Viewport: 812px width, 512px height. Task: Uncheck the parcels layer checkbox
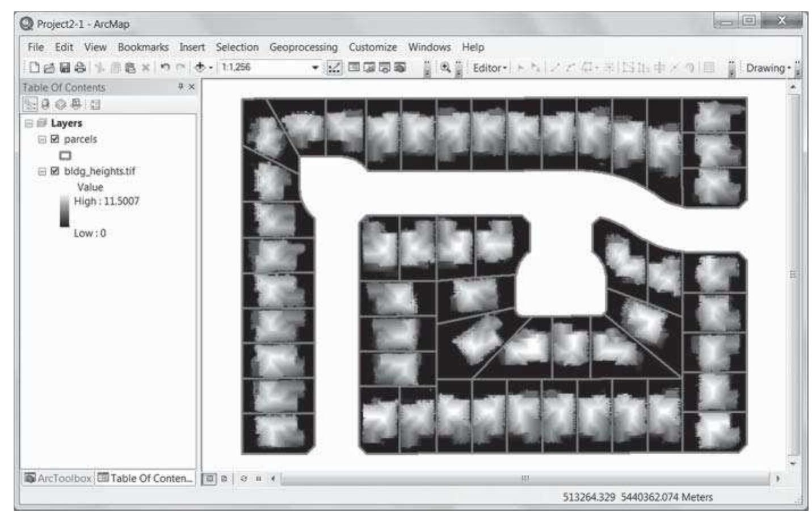pyautogui.click(x=55, y=139)
